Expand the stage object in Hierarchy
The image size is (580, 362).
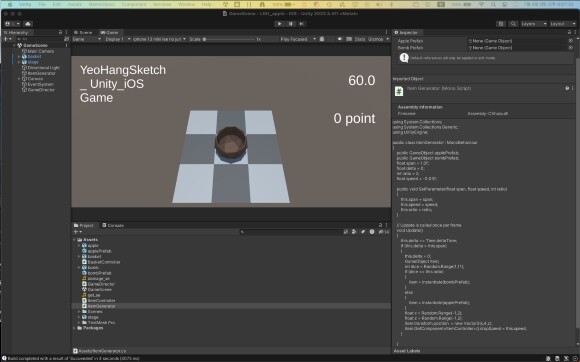(19, 62)
